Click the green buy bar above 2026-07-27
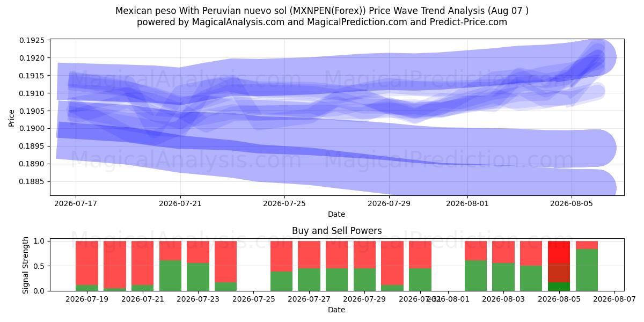This screenshot has width=644, height=322. tap(309, 280)
